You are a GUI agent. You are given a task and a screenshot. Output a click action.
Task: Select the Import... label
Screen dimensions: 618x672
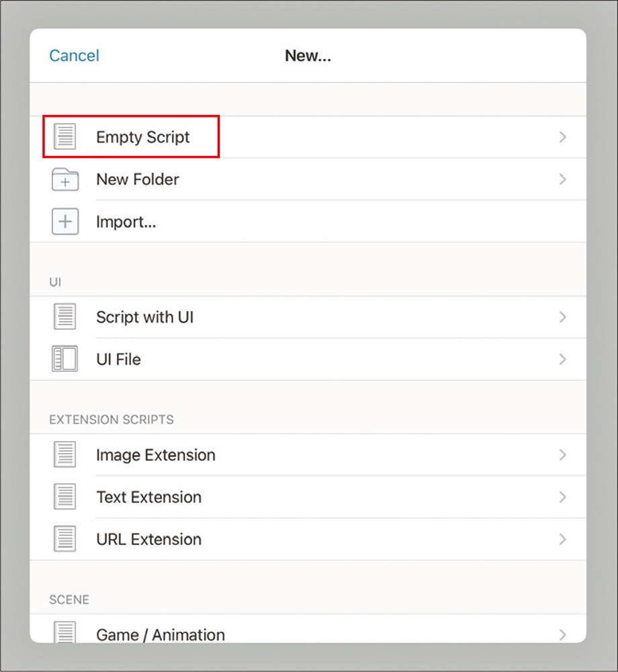pyautogui.click(x=126, y=222)
